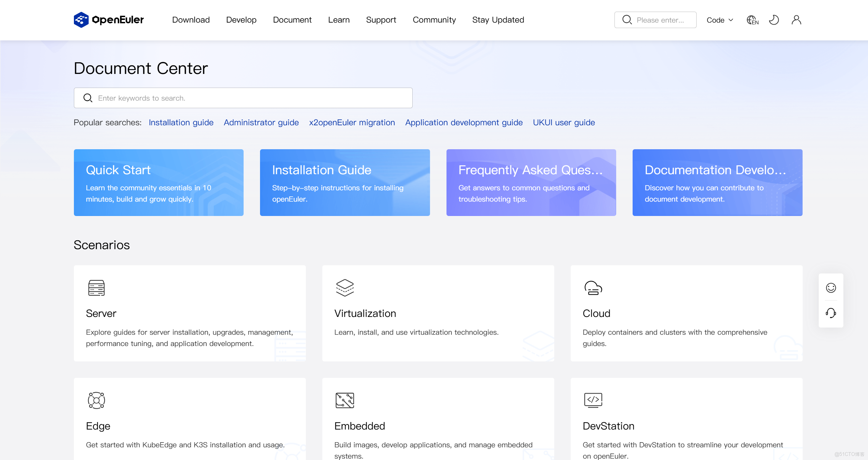Open the Learn menu

point(338,20)
